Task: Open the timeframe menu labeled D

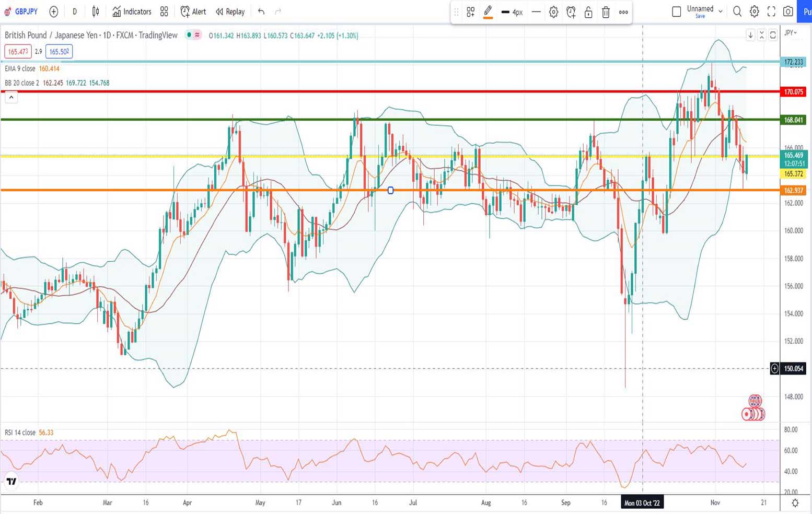Action: [x=74, y=11]
